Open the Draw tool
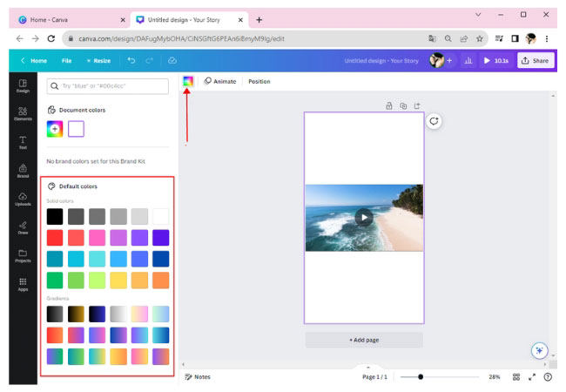Viewport: 566px width, 392px height. [x=23, y=226]
